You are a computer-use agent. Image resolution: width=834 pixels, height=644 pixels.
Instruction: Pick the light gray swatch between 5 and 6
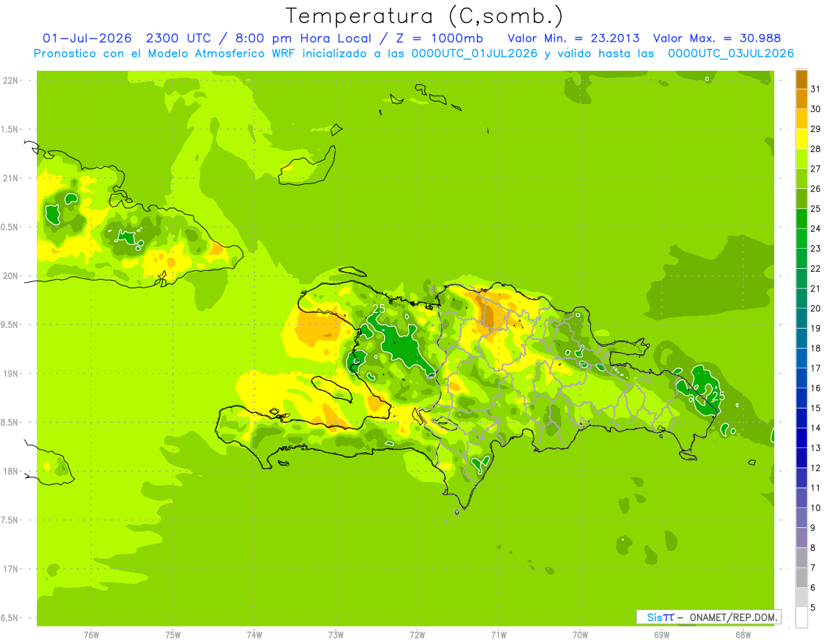(801, 597)
